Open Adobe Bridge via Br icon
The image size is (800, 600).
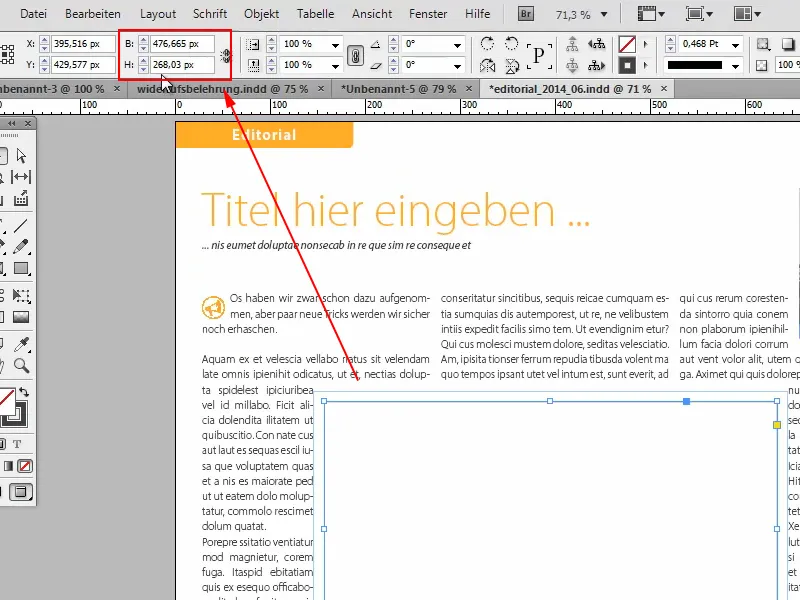coord(526,14)
